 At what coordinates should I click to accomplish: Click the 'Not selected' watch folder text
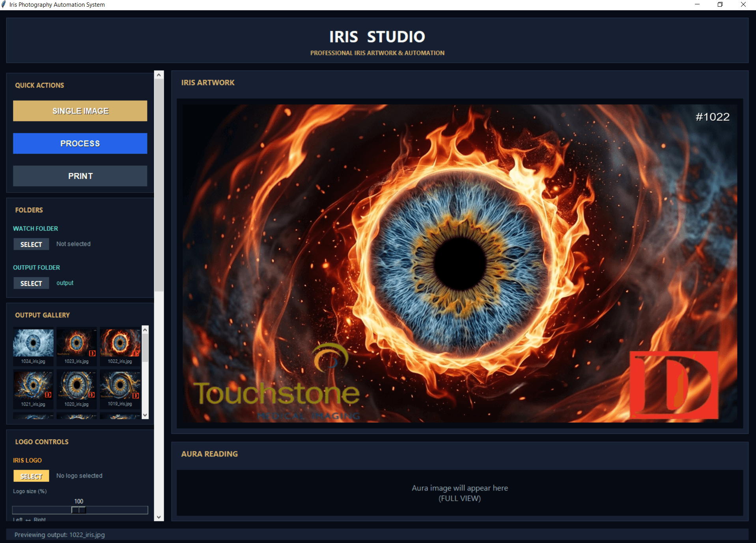[x=73, y=244]
